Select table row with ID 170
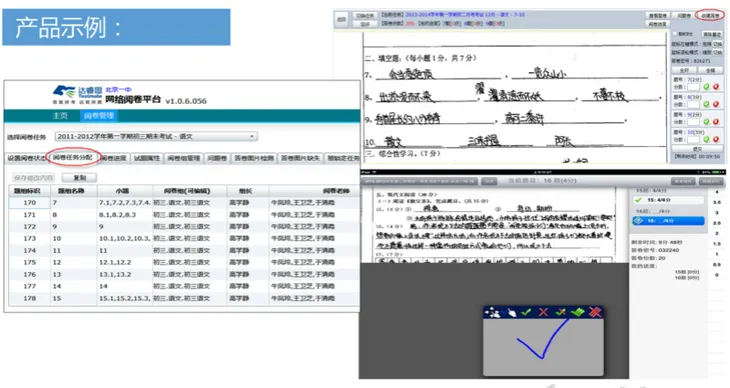 click(x=184, y=203)
